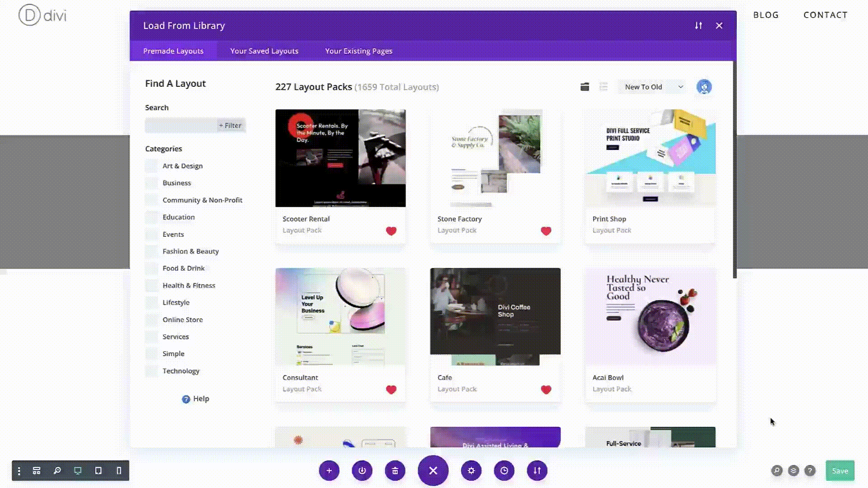Open the help question icon near Save
Viewport: 868px width, 488px height.
point(810,471)
